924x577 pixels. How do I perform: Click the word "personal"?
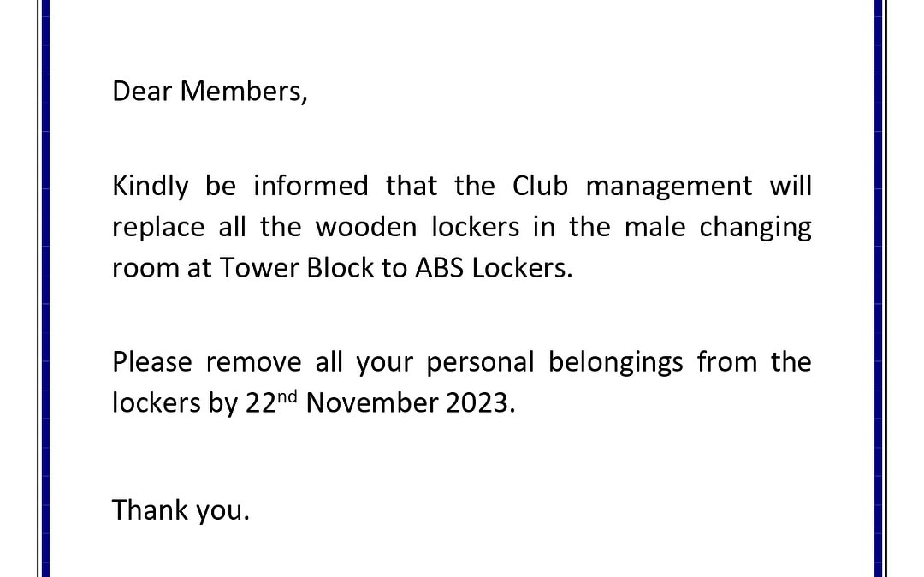click(x=480, y=362)
